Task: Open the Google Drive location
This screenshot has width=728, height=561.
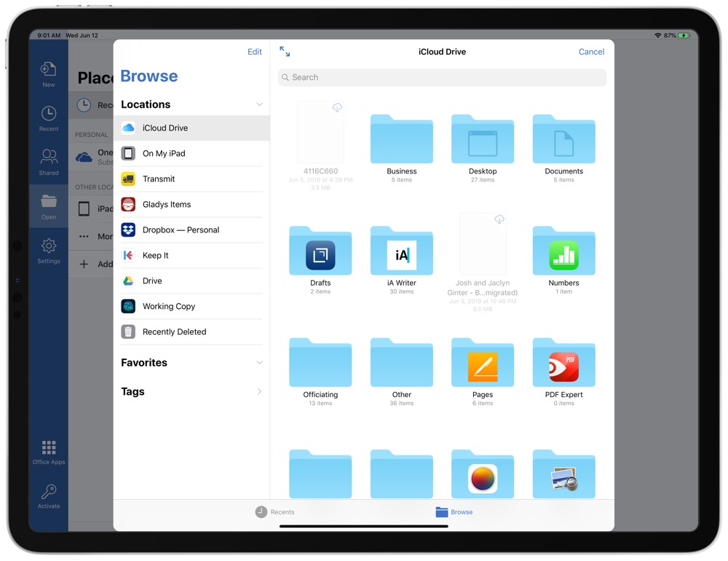Action: (x=191, y=280)
